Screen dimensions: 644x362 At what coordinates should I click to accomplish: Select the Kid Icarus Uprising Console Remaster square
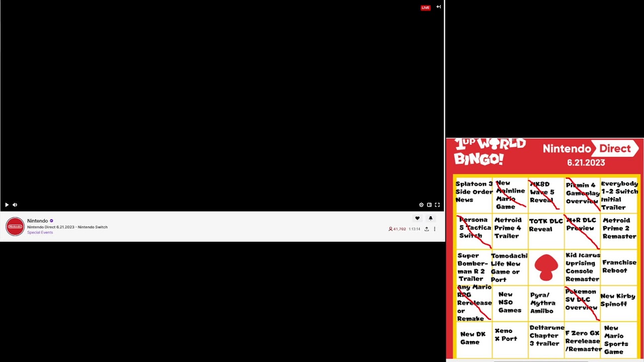(581, 267)
